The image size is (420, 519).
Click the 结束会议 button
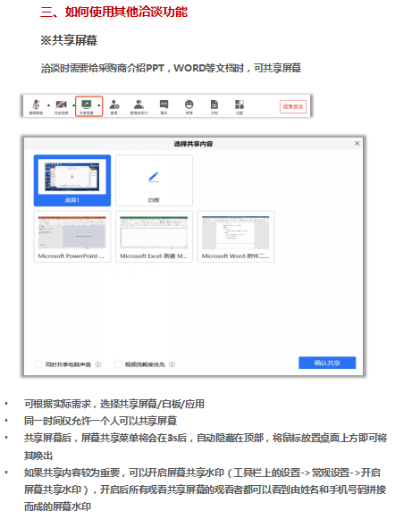tap(293, 106)
